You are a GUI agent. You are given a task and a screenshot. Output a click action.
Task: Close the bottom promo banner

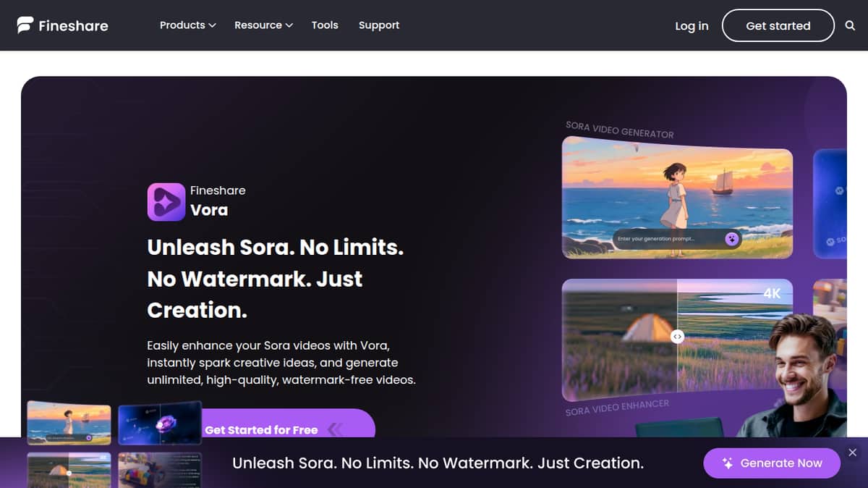pos(852,453)
